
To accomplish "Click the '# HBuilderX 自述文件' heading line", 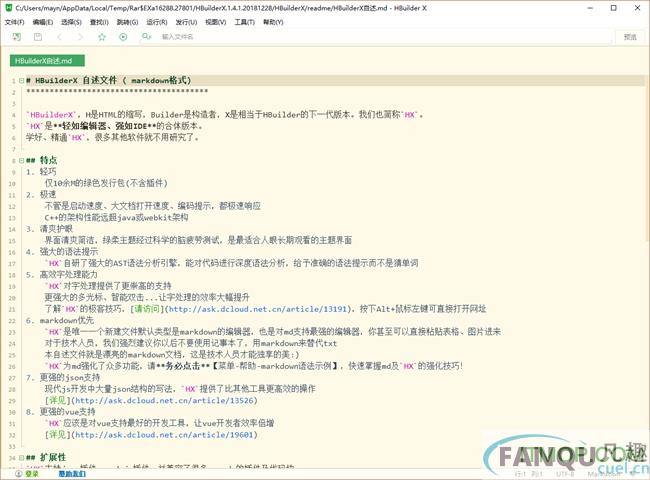I will [108, 80].
